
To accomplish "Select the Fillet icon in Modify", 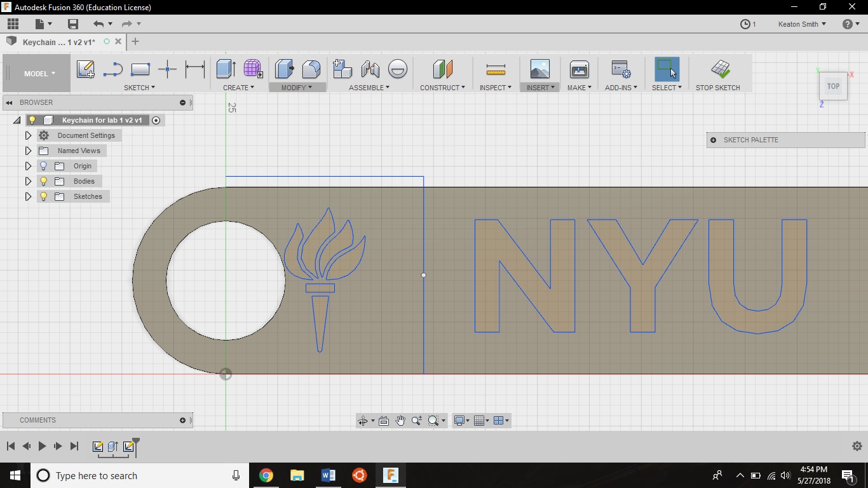I will pos(311,69).
